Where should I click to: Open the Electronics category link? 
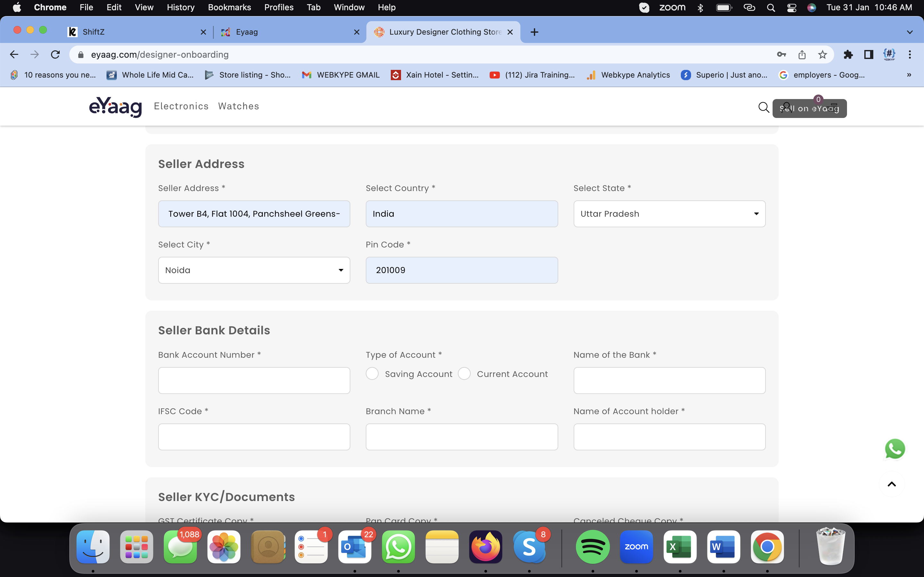(181, 106)
